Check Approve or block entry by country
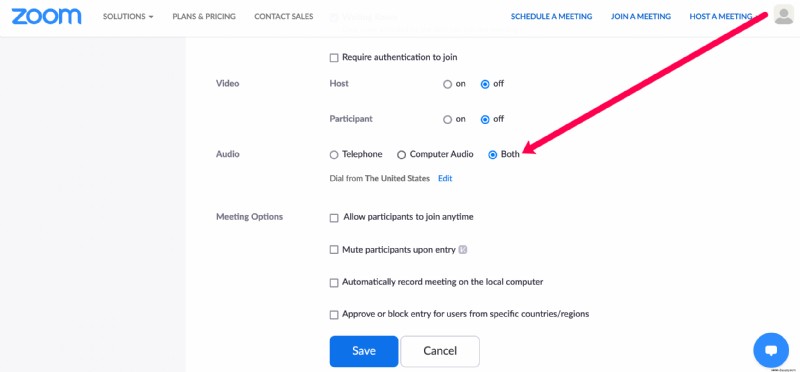The width and height of the screenshot is (800, 372). (334, 315)
